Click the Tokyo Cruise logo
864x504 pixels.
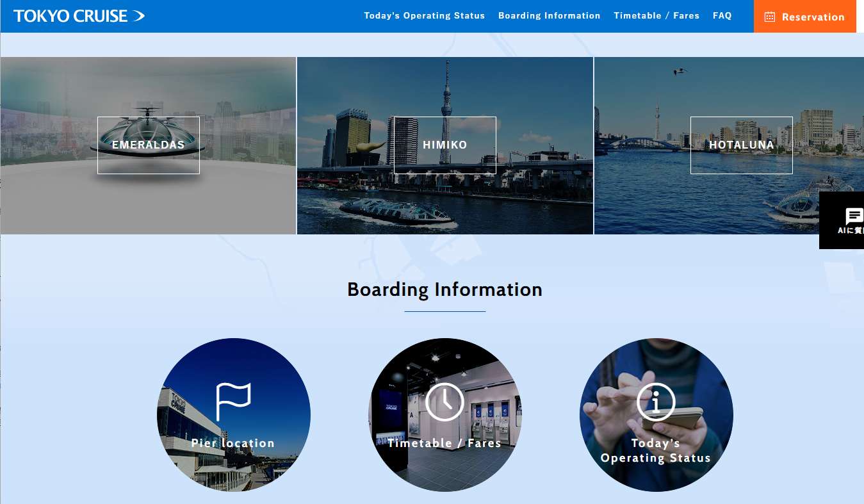[79, 16]
